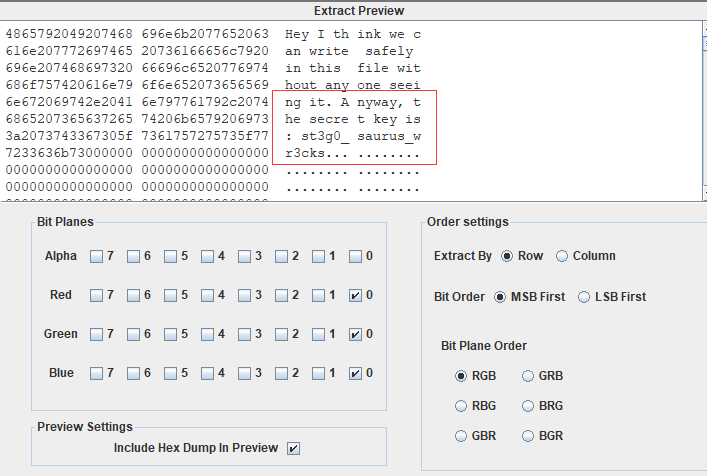Enable Red bit plane 7
Viewport: 707px width, 476px height.
[96, 295]
